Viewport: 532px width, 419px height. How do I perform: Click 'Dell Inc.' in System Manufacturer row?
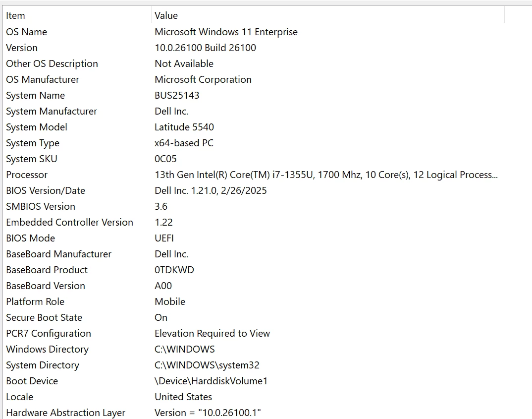click(171, 111)
